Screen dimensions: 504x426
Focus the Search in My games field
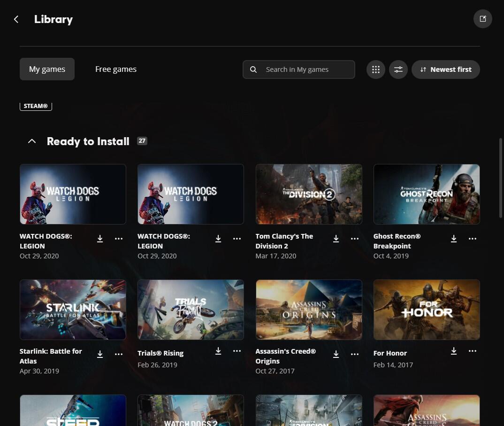[x=299, y=70]
